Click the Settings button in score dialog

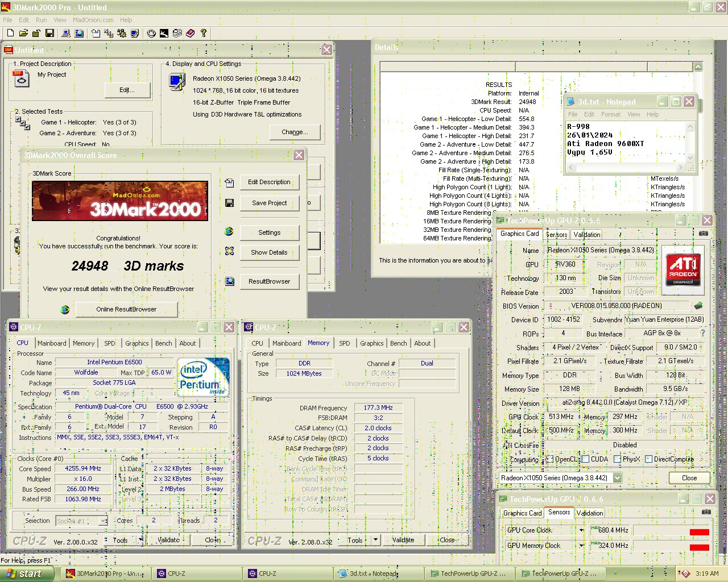pos(269,232)
